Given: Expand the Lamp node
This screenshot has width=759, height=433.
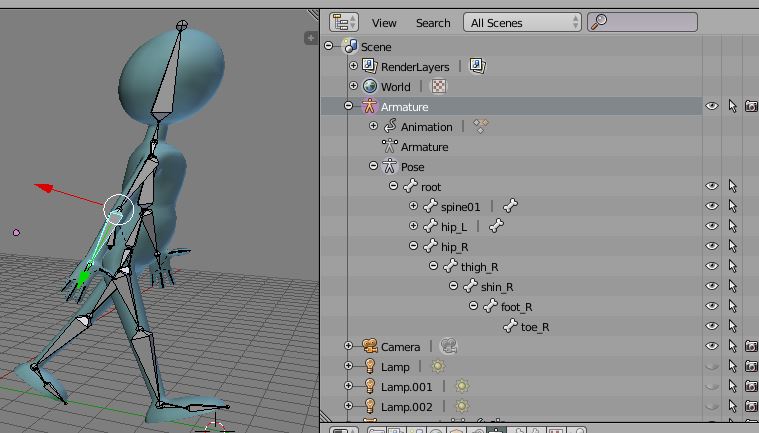Looking at the screenshot, I should 349,366.
